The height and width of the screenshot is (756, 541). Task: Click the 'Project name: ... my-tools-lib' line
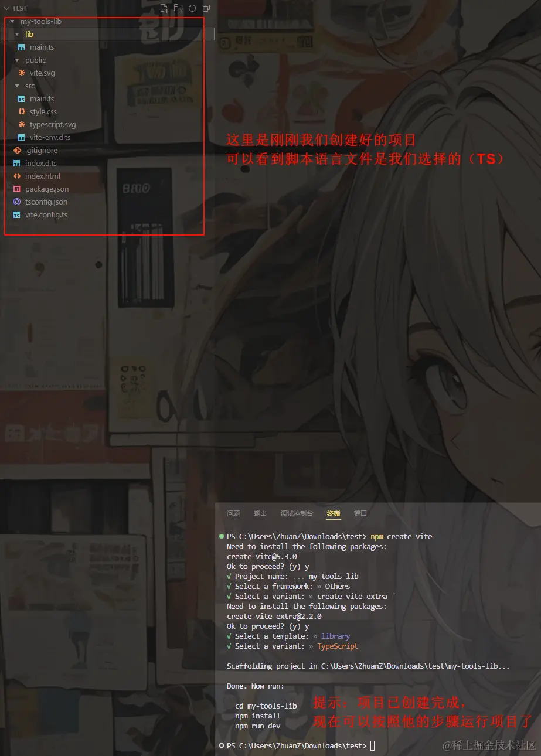(292, 577)
